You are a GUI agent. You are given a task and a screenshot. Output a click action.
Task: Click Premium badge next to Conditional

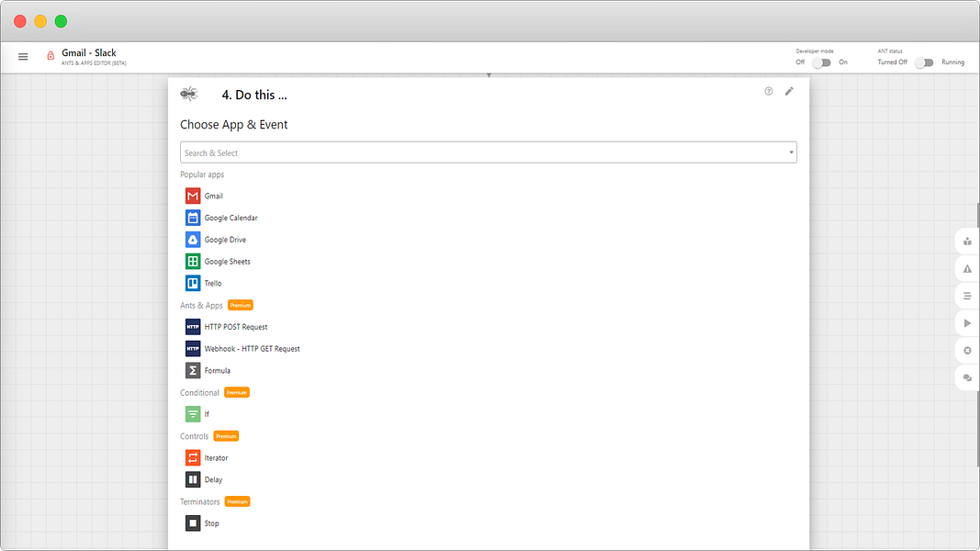pos(237,393)
